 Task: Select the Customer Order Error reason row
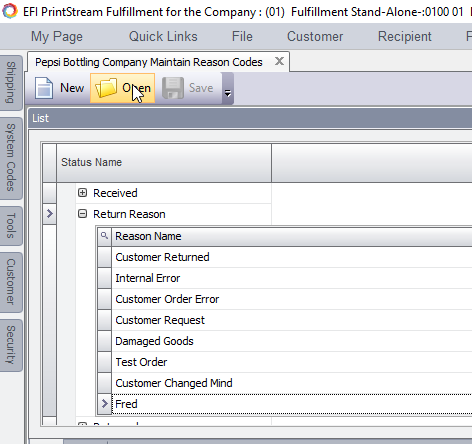tap(292, 299)
